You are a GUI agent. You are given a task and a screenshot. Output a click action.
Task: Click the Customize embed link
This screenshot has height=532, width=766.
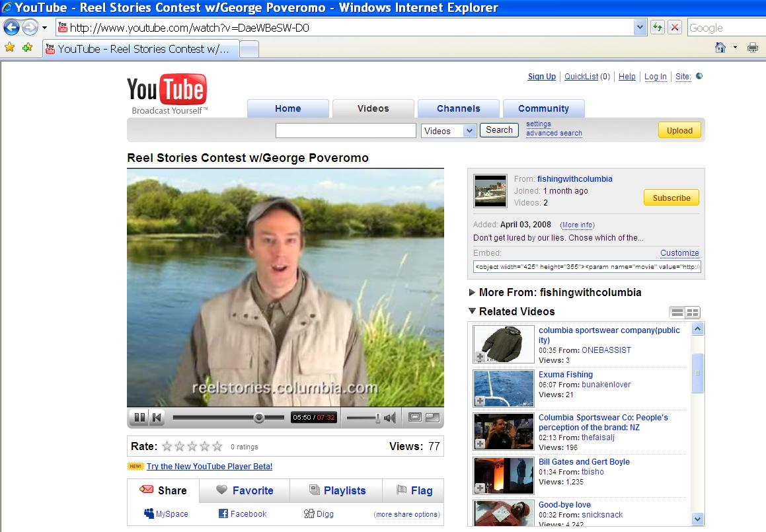click(679, 252)
